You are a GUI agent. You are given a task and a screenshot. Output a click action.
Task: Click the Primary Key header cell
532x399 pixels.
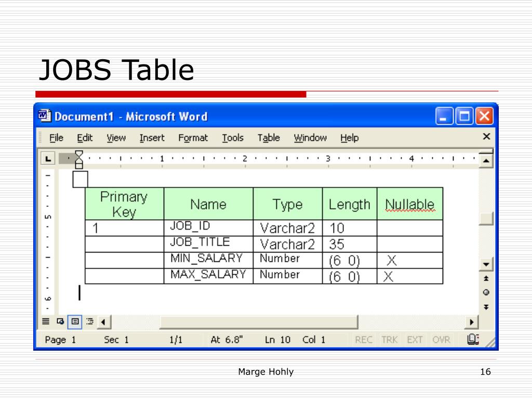[x=124, y=204]
